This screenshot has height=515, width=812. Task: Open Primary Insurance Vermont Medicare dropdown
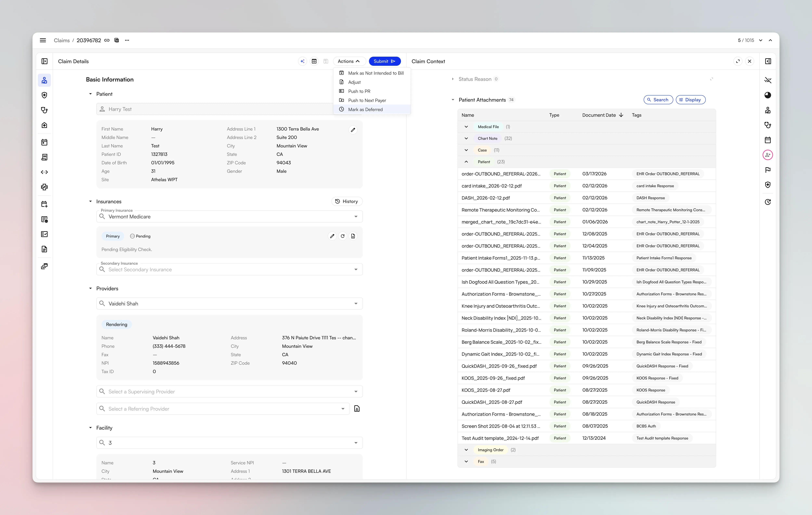pyautogui.click(x=356, y=217)
